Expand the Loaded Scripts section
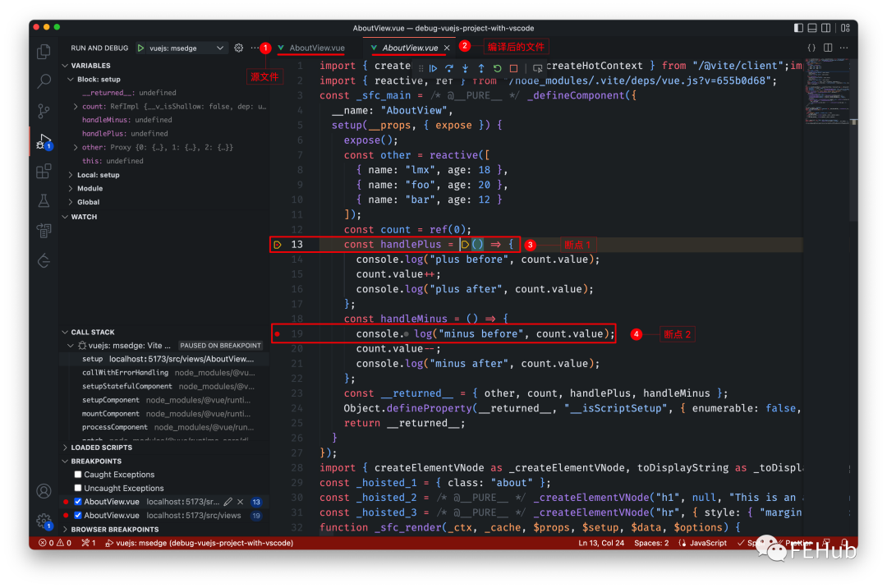The height and width of the screenshot is (588, 887). 101,448
